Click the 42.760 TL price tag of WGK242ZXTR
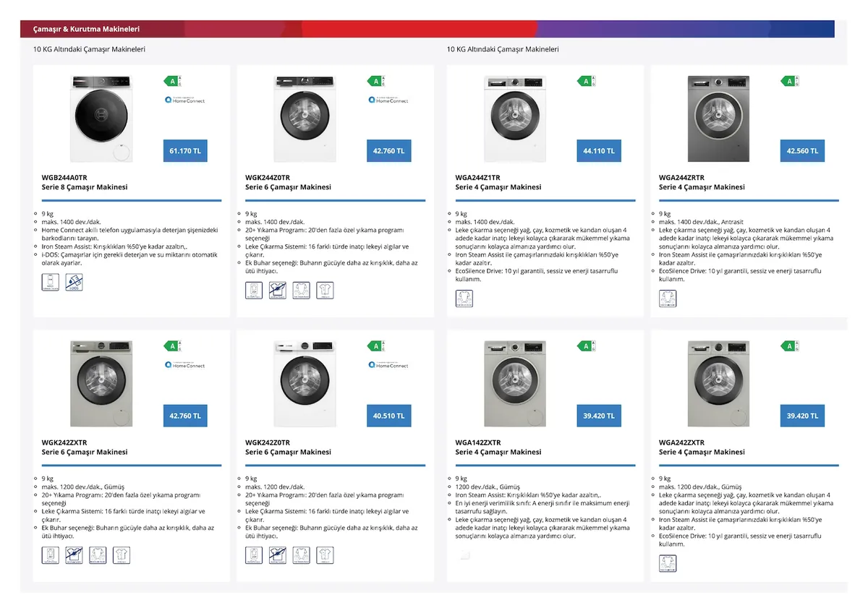The height and width of the screenshot is (613, 868). click(x=185, y=416)
